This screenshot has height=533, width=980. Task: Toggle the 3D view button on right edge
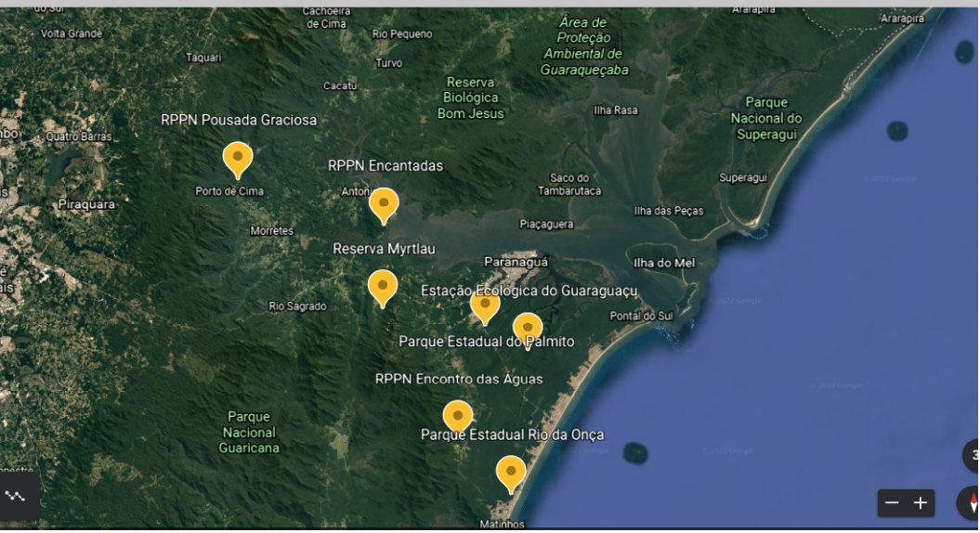972,456
